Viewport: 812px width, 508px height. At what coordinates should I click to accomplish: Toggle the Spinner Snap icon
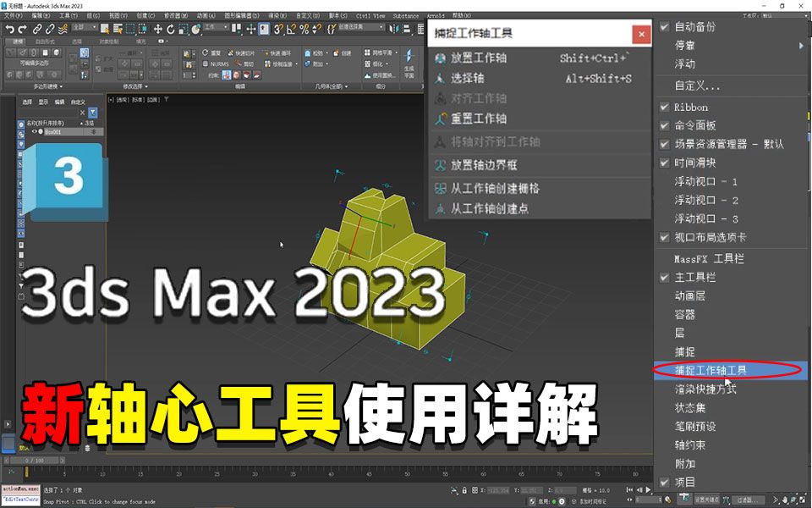point(317,29)
